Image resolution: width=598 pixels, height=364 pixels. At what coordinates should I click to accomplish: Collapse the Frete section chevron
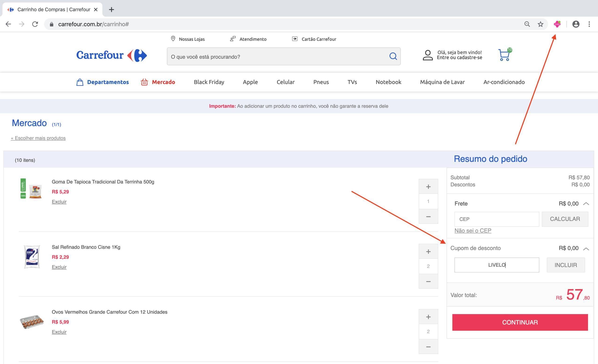pyautogui.click(x=586, y=204)
